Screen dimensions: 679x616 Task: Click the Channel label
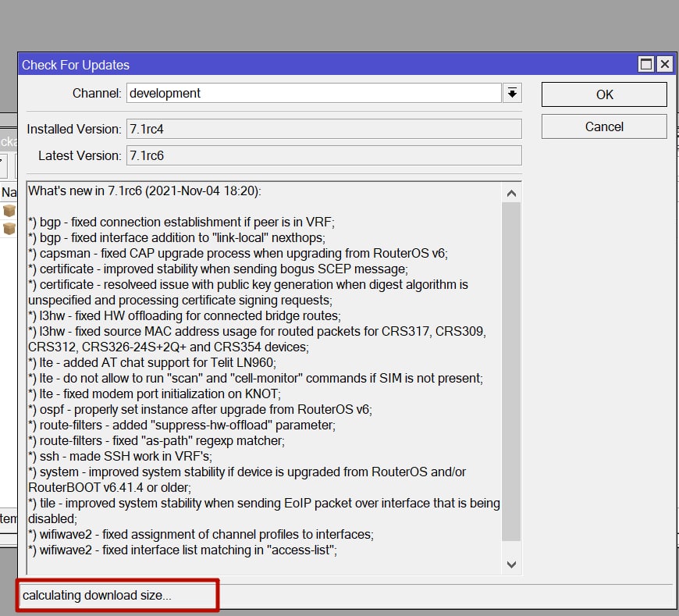97,93
